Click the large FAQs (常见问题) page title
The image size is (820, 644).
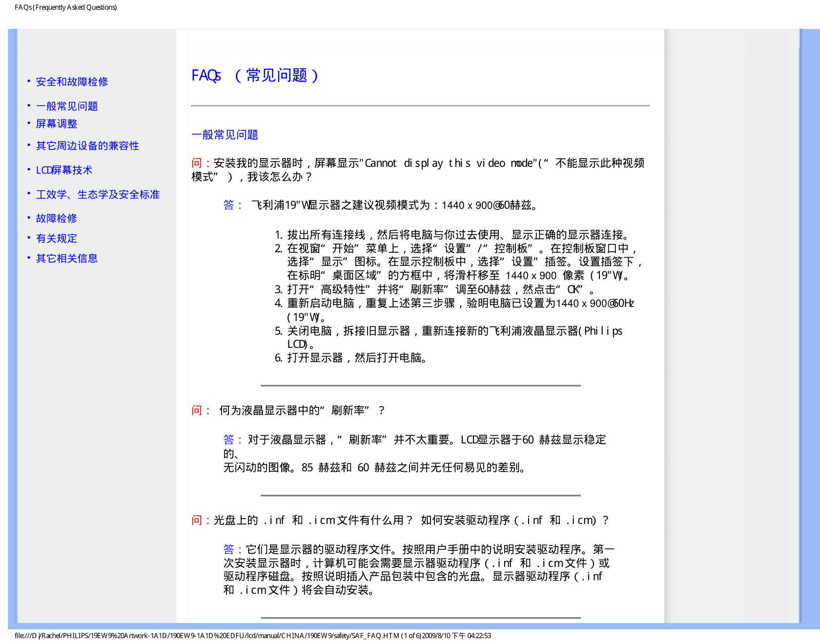pos(255,76)
